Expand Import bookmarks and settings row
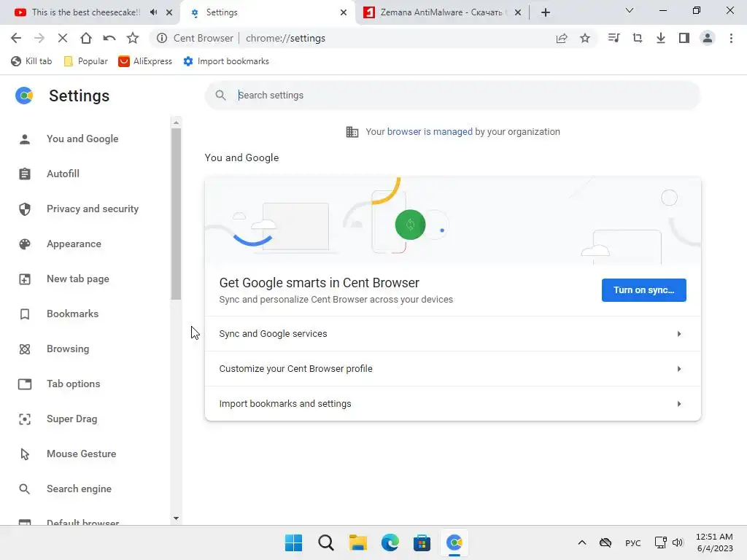Image resolution: width=747 pixels, height=560 pixels. [452, 403]
